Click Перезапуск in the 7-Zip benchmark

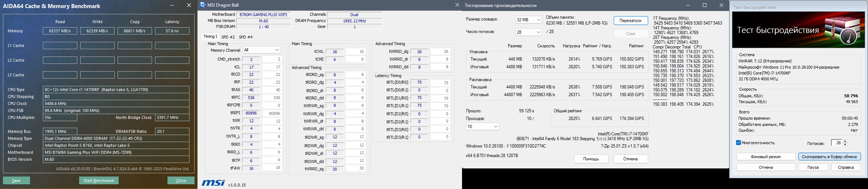point(631,21)
